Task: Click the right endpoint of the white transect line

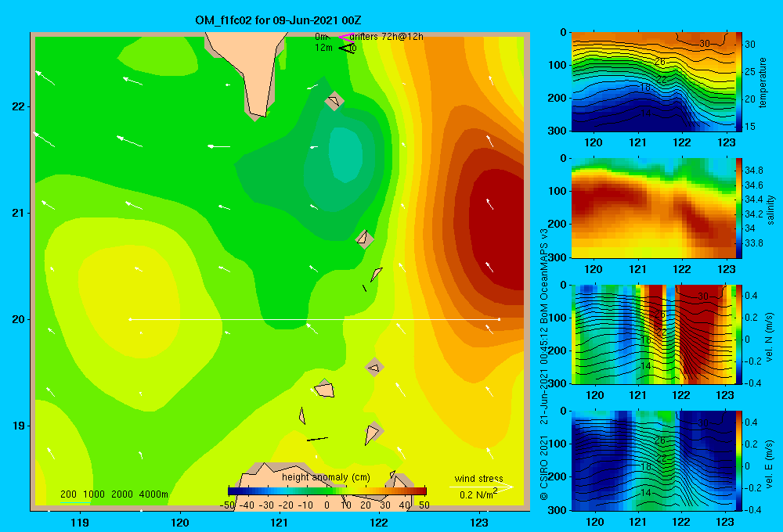Action: pyautogui.click(x=499, y=319)
